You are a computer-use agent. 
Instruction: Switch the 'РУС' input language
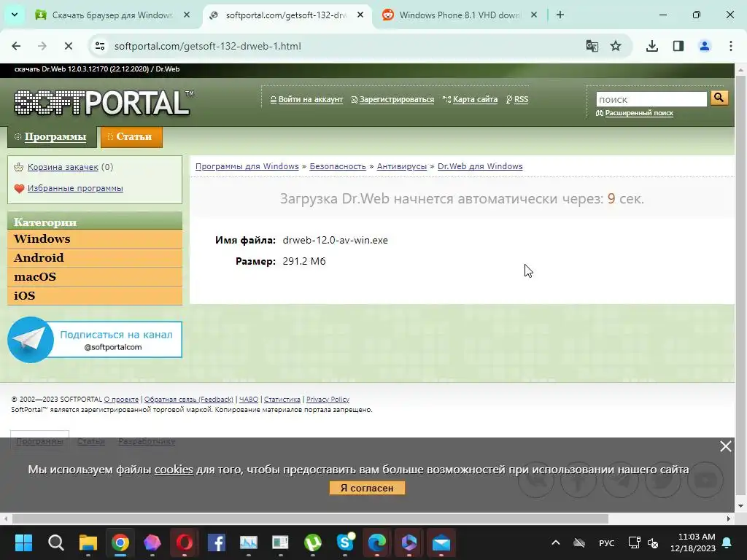click(x=606, y=542)
